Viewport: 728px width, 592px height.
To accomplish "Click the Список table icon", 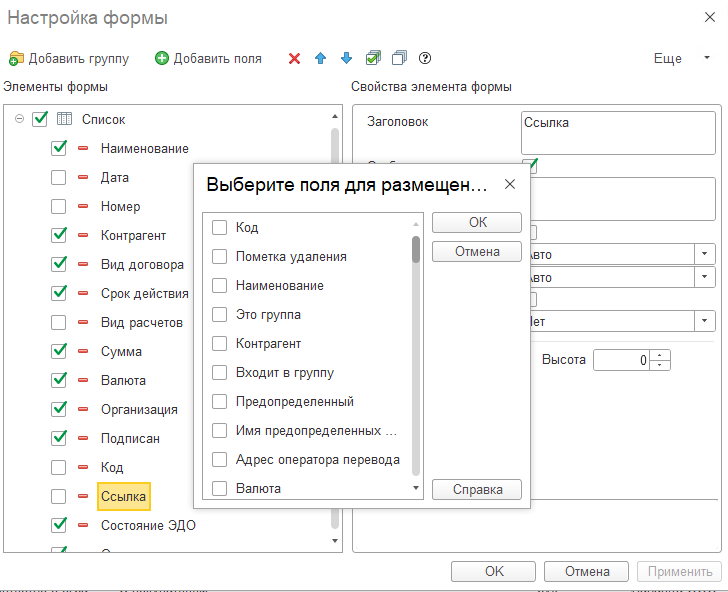I will (65, 119).
